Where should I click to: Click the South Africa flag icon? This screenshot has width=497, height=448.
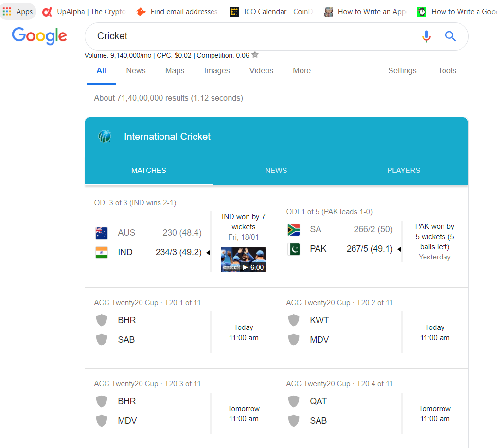pyautogui.click(x=294, y=229)
